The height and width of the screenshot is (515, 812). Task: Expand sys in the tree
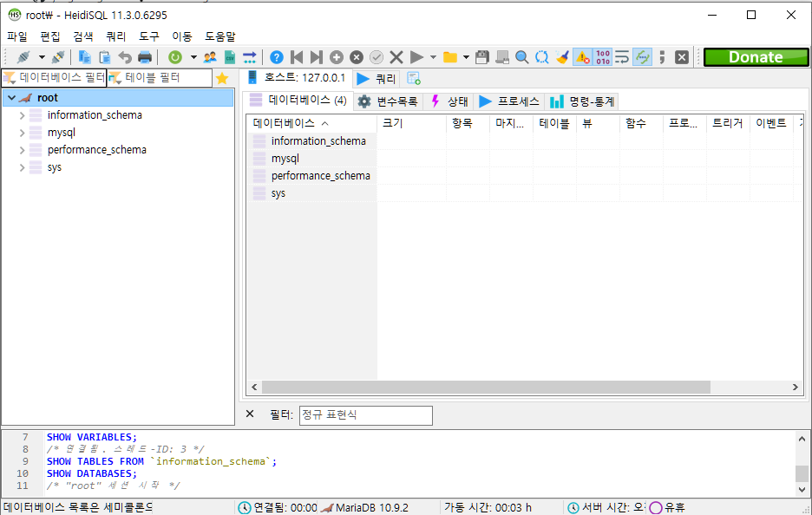point(23,167)
